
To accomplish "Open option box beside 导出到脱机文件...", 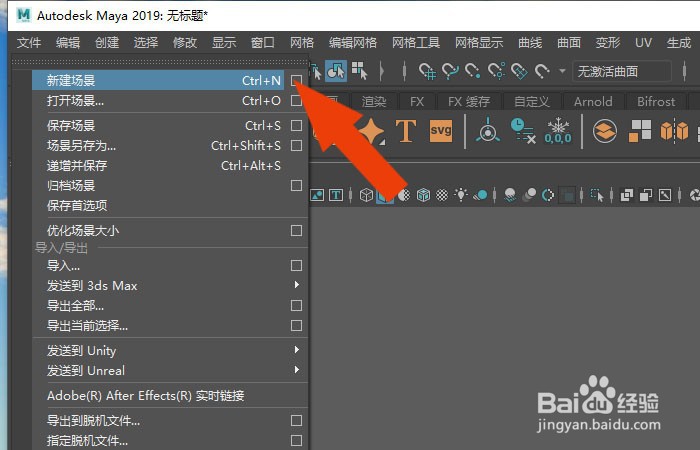I will tap(296, 421).
